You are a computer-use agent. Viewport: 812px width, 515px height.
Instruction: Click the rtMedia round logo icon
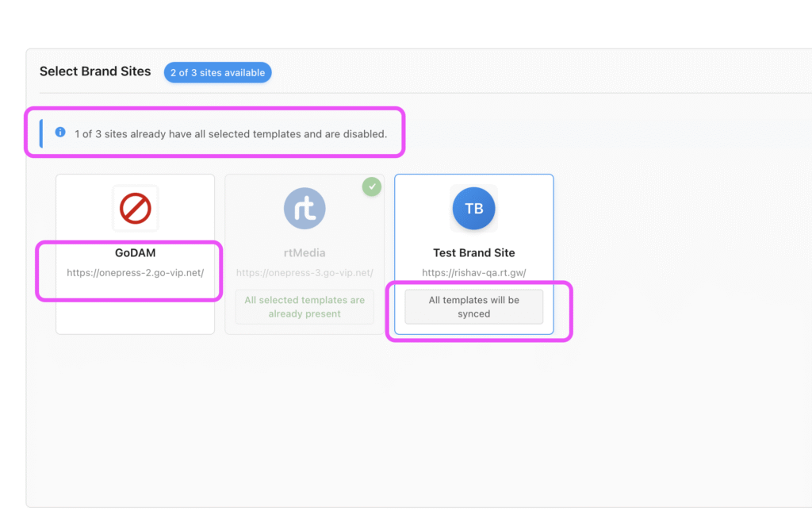pyautogui.click(x=304, y=209)
